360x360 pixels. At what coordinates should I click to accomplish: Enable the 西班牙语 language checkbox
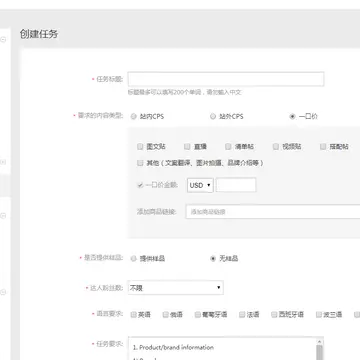[x=274, y=314]
